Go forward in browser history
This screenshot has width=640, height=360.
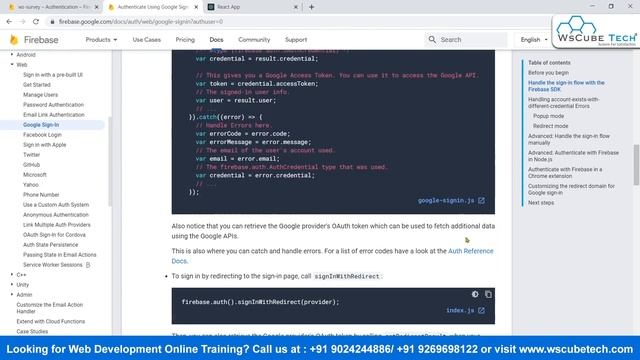pyautogui.click(x=22, y=22)
